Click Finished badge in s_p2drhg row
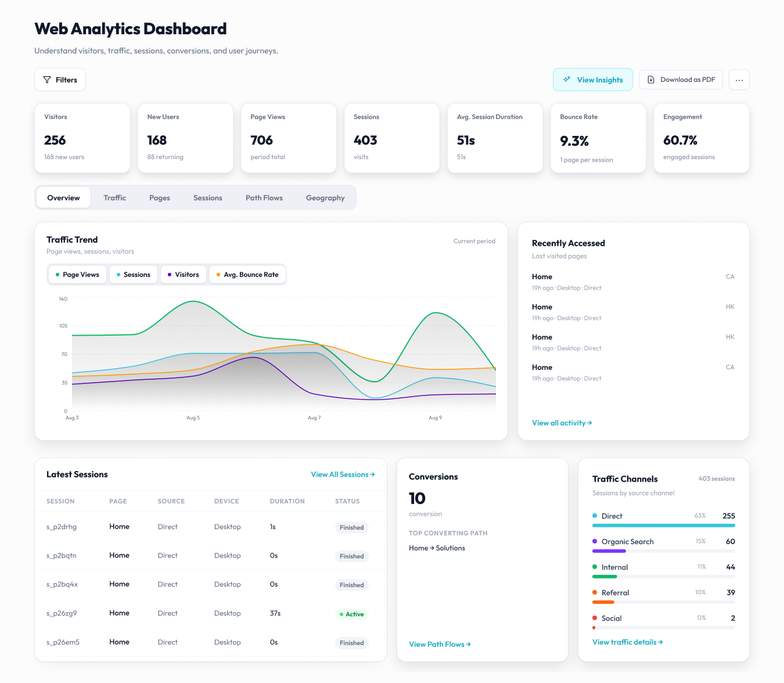The height and width of the screenshot is (683, 784). (x=352, y=527)
